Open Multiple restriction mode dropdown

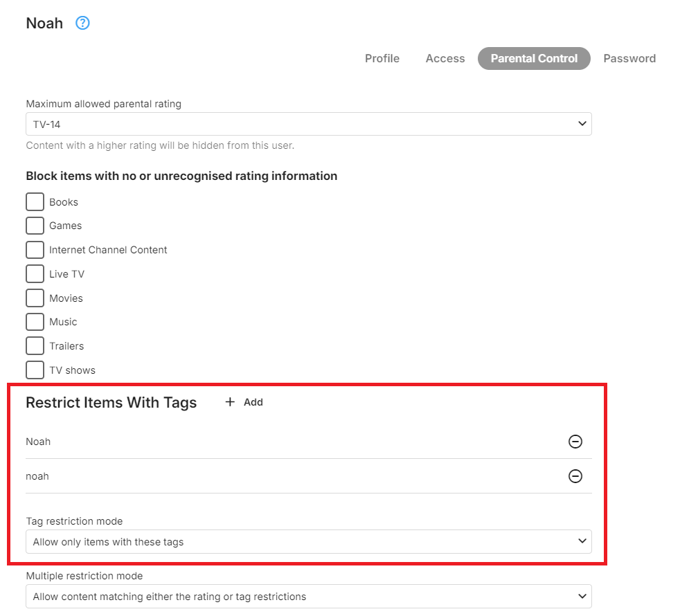coord(308,597)
